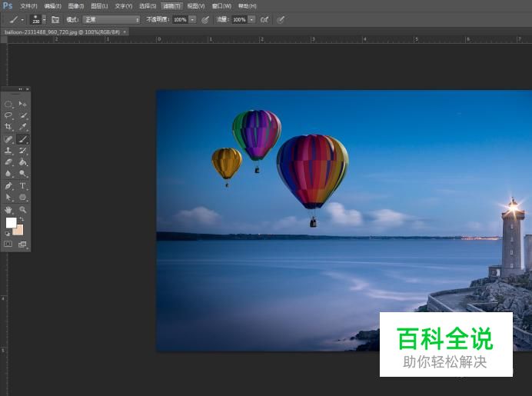Screen dimensions: 532x396
Task: Select the Elliptical Marquee tool
Action: 8,104
